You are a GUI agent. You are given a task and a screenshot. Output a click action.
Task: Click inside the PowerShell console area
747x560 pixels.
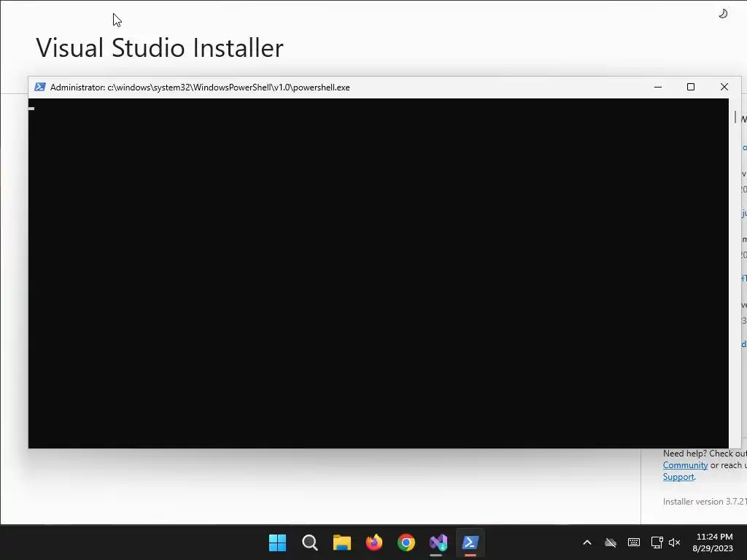pos(379,273)
